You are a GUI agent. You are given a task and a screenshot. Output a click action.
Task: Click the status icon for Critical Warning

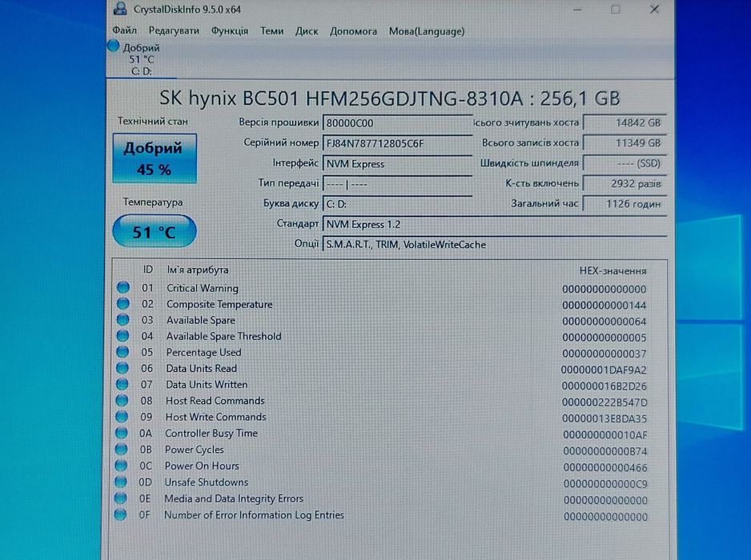[x=123, y=287]
